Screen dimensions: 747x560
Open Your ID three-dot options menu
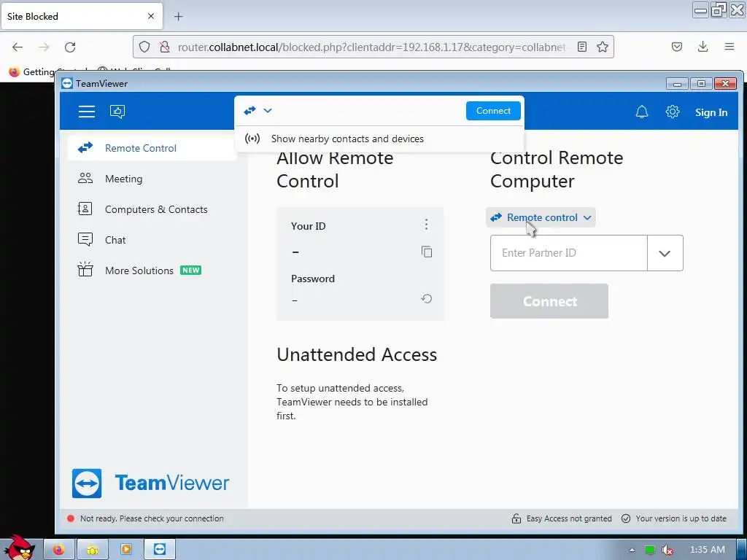426,225
